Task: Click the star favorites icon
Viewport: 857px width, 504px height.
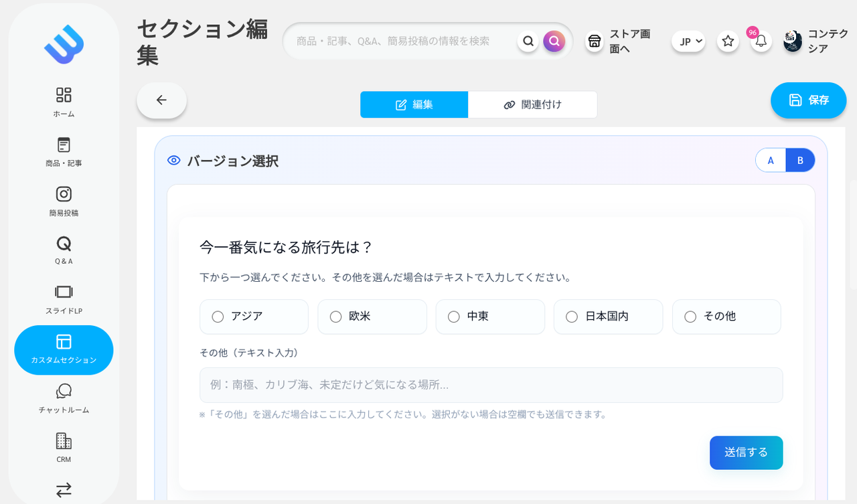Action: point(728,41)
